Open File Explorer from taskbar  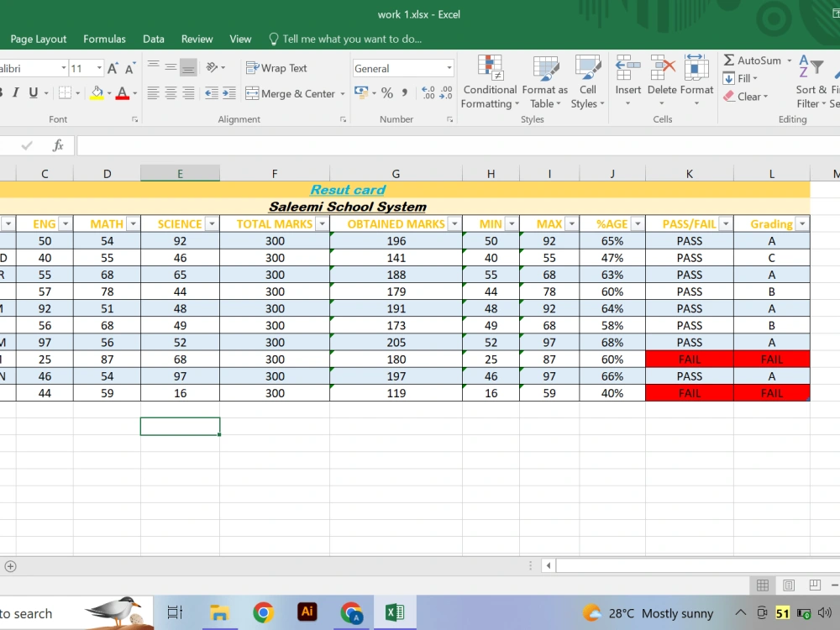tap(219, 612)
